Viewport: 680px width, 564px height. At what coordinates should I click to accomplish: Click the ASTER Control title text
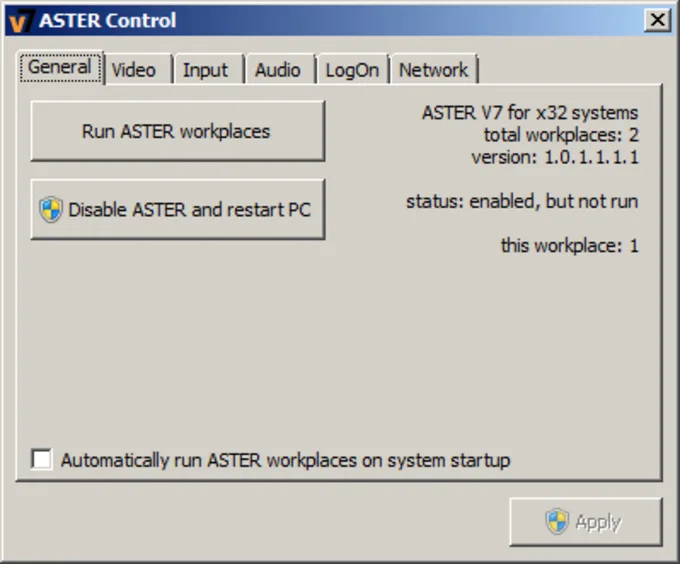click(x=108, y=20)
